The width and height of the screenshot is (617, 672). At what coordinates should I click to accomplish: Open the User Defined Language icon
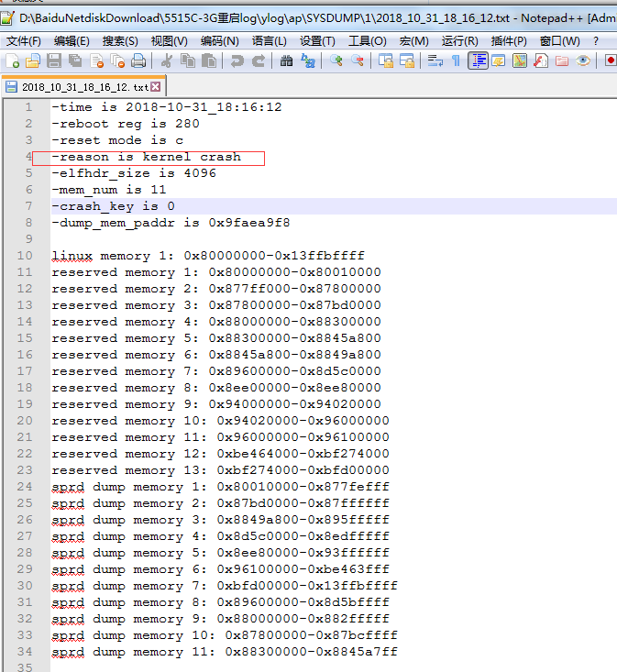tap(499, 61)
